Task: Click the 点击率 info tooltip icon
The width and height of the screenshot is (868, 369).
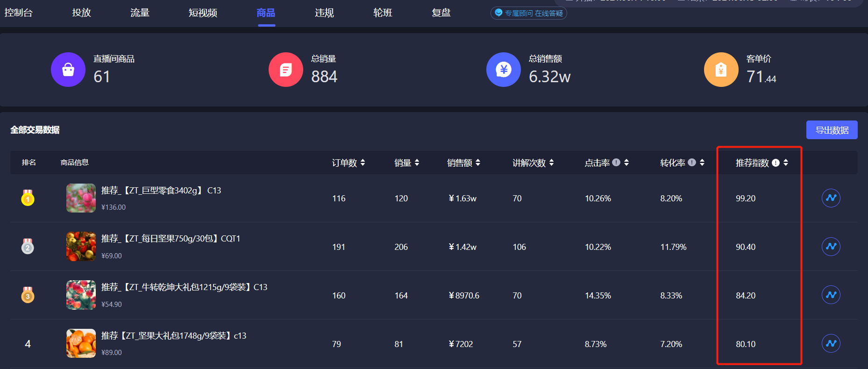Action: [616, 163]
